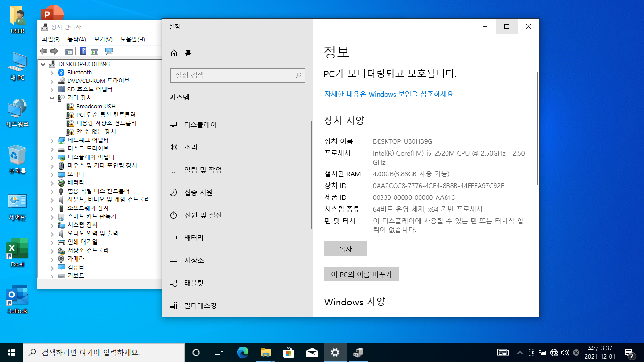Open 동작(A) menu in Device Manager
Viewport: 644px width, 362px height.
[x=77, y=39]
